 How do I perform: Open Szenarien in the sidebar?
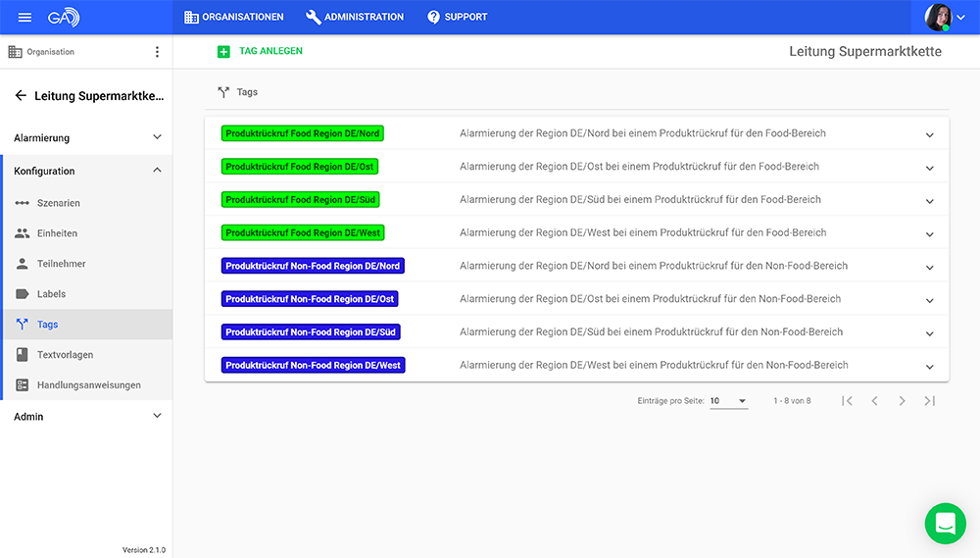pos(58,203)
